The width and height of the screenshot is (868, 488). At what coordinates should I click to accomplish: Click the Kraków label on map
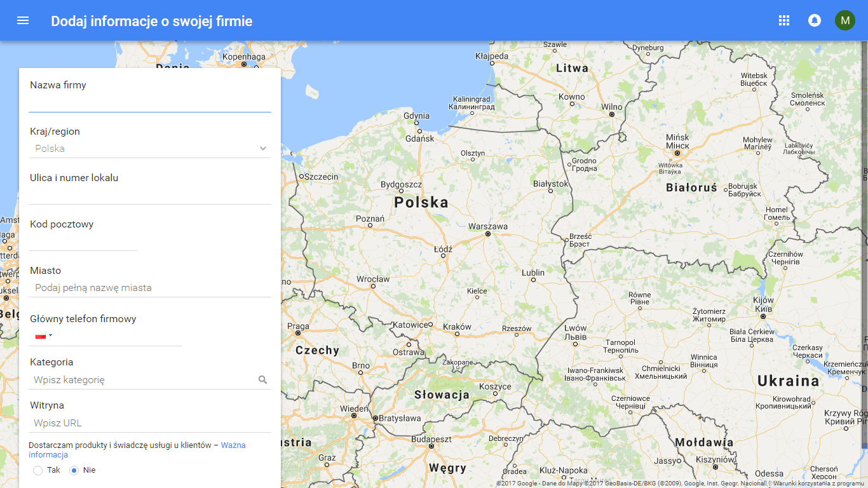tap(458, 327)
